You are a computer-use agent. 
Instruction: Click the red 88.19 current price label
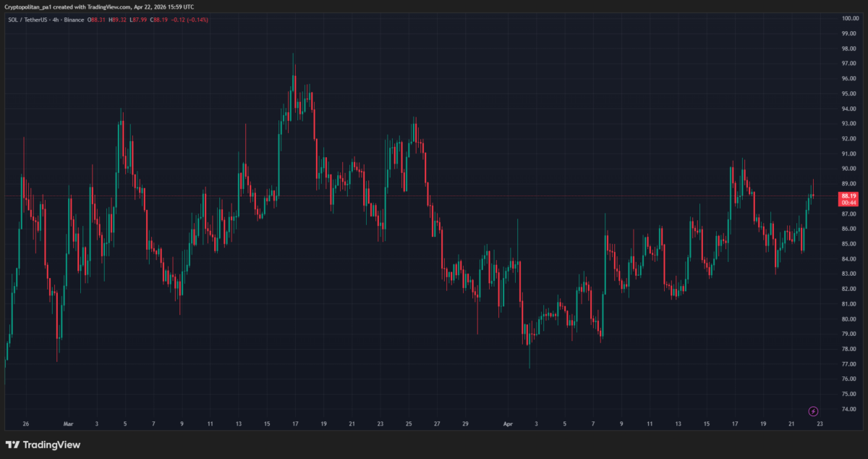(848, 195)
